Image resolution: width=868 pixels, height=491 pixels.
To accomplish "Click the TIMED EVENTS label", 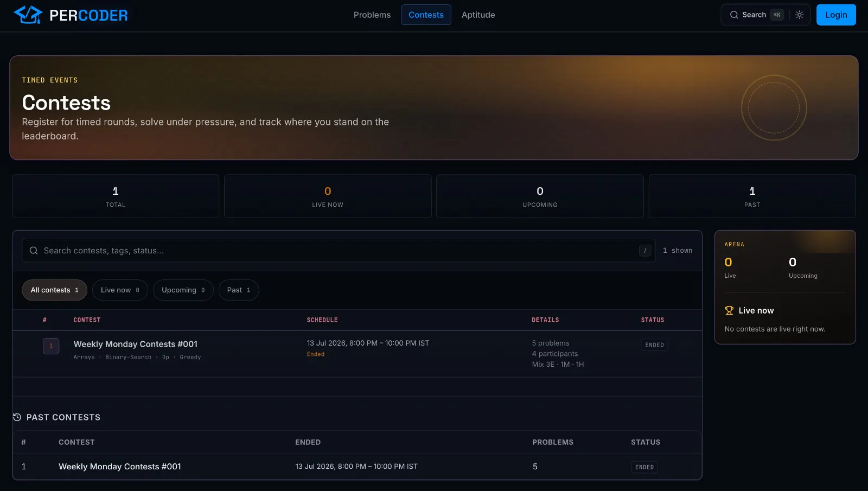I will 50,80.
